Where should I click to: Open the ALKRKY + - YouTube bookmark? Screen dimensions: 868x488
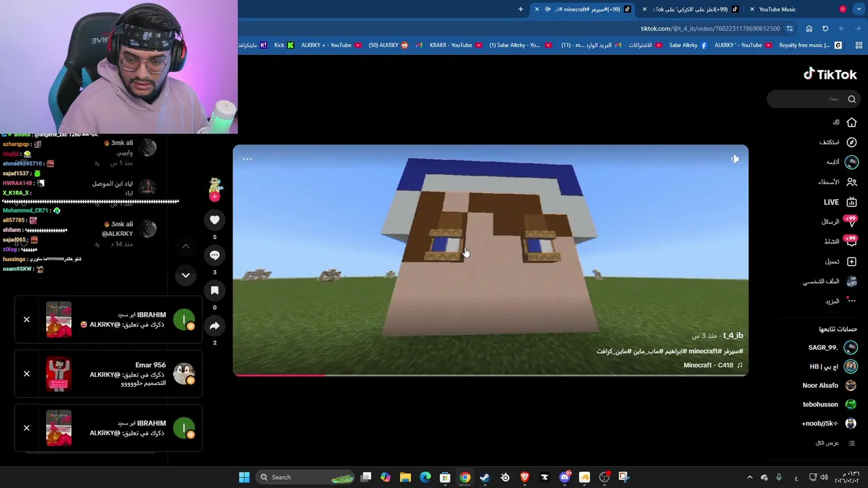(332, 45)
